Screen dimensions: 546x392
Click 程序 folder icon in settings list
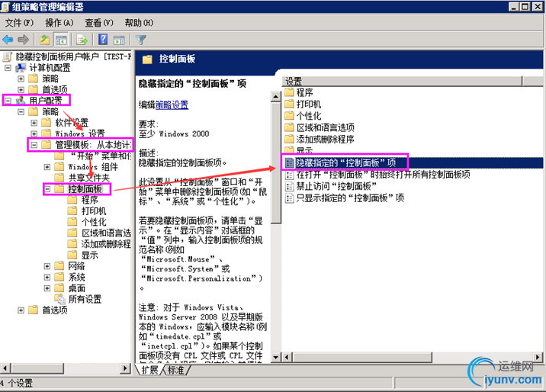pyautogui.click(x=289, y=92)
